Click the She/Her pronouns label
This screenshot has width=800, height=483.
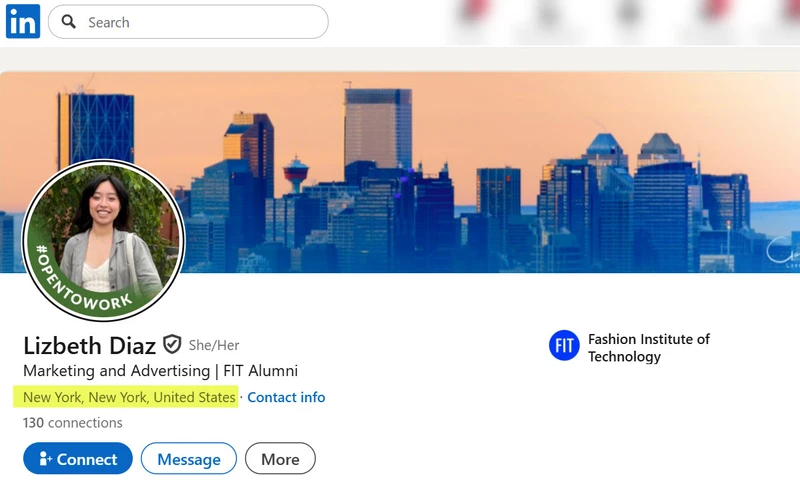pos(214,345)
